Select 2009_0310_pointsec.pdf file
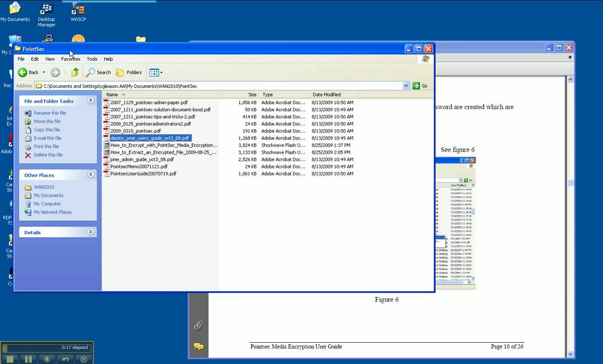 (x=136, y=131)
